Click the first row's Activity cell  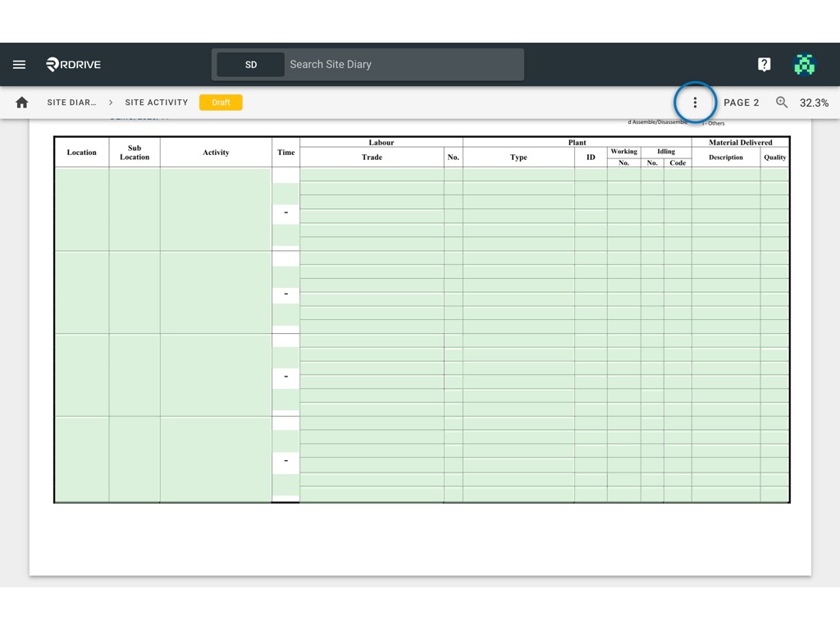click(216, 209)
